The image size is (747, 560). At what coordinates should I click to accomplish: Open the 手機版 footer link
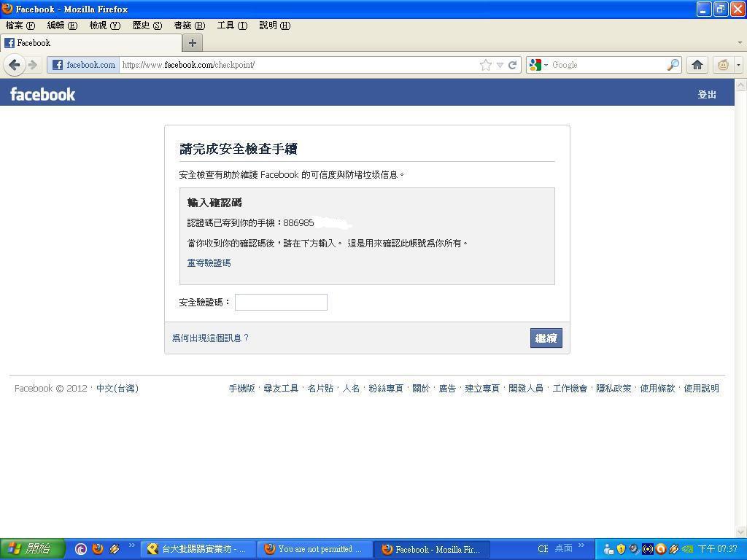pyautogui.click(x=241, y=388)
